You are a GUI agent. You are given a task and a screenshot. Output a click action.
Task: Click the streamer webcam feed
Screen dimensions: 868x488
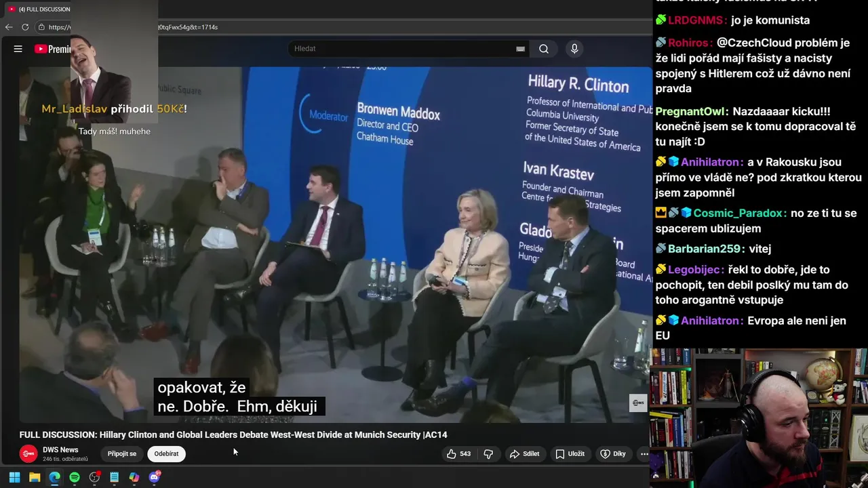759,418
